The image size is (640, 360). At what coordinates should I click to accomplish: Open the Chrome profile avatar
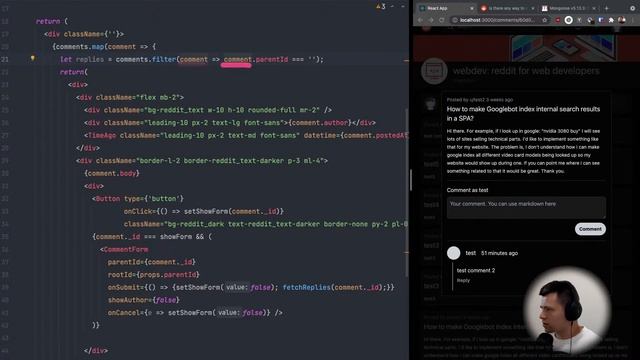(x=622, y=20)
